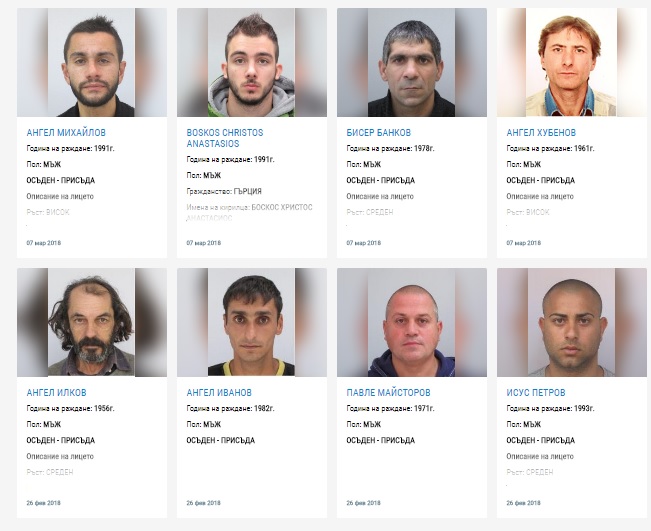Open the АНГЕЛ ИВАНОВ name link
Image resolution: width=651 pixels, height=531 pixels.
[219, 392]
